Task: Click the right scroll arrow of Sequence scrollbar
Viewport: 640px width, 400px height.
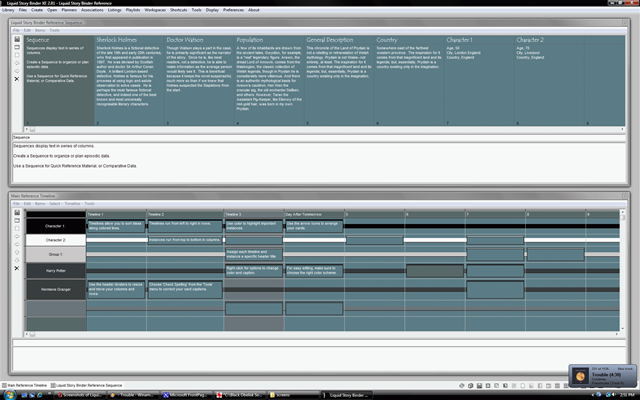Action: tap(622, 129)
